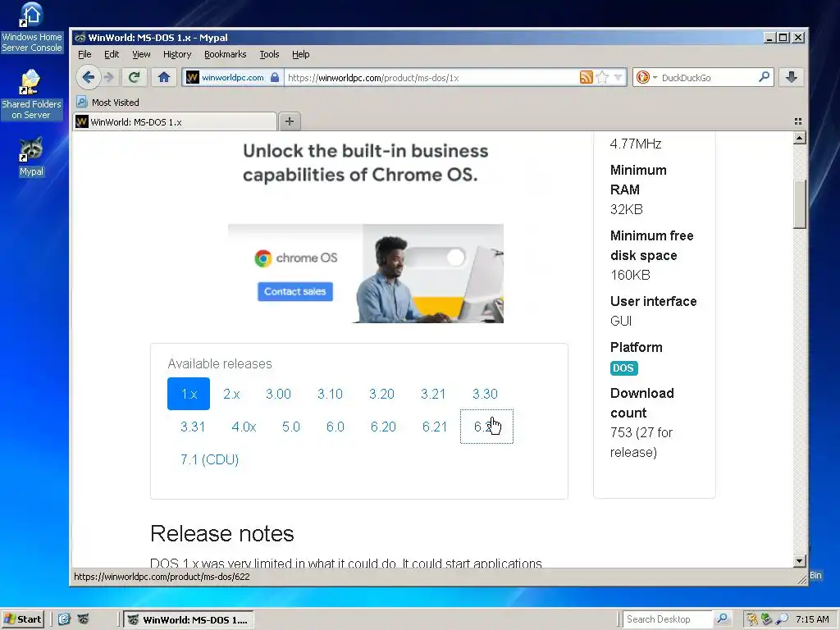840x630 pixels.
Task: Click the padlock site security icon
Action: (275, 78)
